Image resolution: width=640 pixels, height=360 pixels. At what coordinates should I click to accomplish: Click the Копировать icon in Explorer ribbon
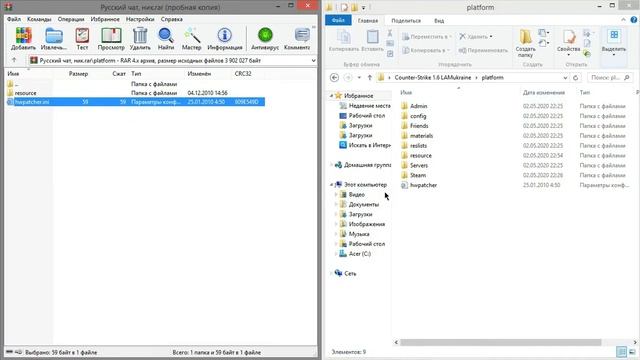[x=344, y=41]
